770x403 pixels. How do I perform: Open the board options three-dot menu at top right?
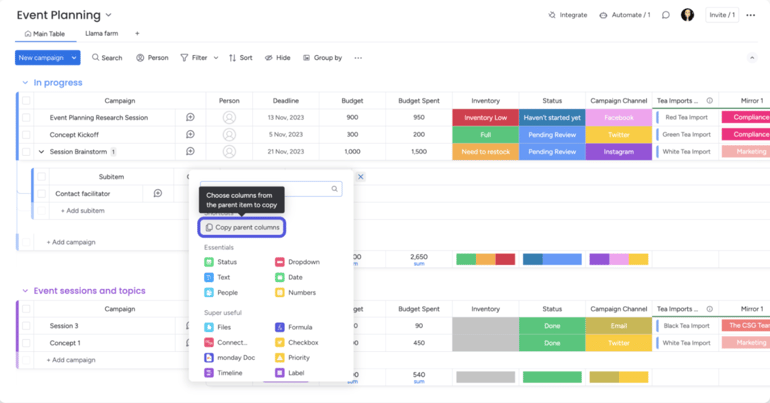(x=750, y=15)
